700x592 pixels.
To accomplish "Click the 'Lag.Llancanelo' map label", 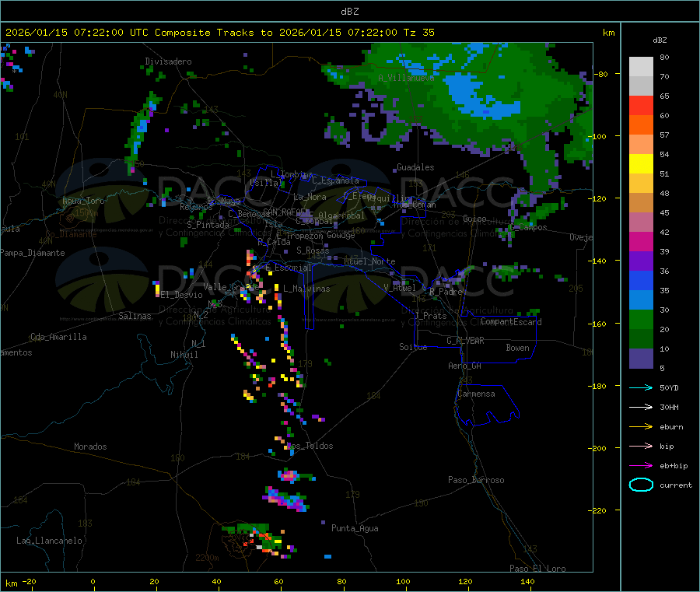I will (x=49, y=541).
